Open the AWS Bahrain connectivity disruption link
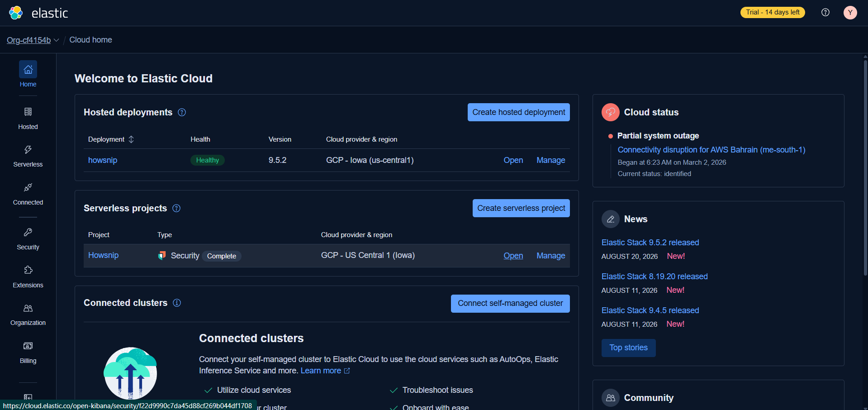The width and height of the screenshot is (868, 410). 711,150
